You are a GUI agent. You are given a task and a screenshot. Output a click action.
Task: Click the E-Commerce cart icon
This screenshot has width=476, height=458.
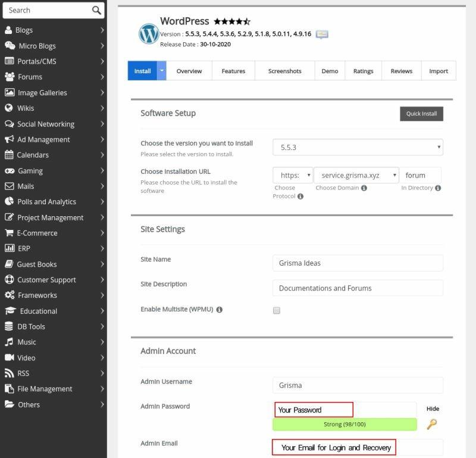[10, 233]
